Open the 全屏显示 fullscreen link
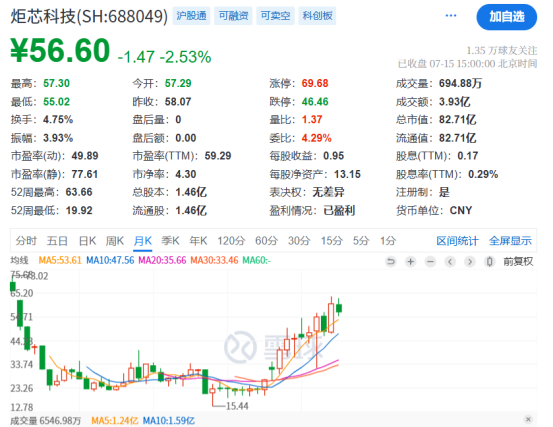 coord(510,241)
